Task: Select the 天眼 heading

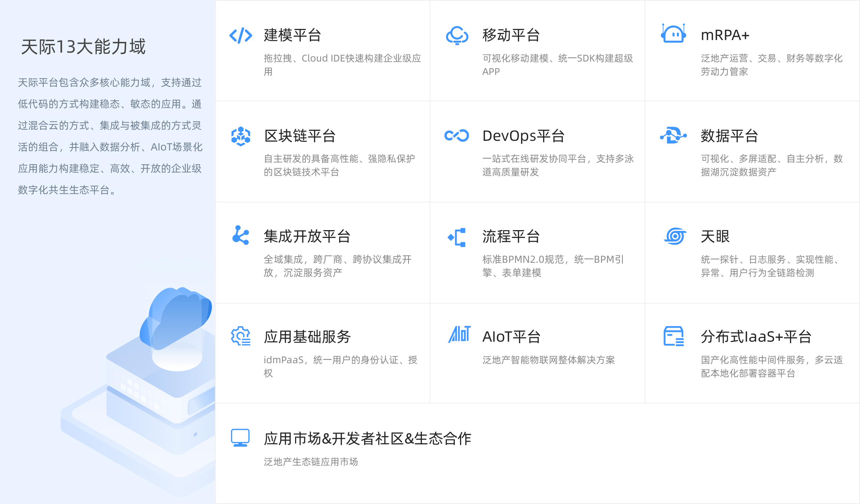Action: pyautogui.click(x=715, y=236)
